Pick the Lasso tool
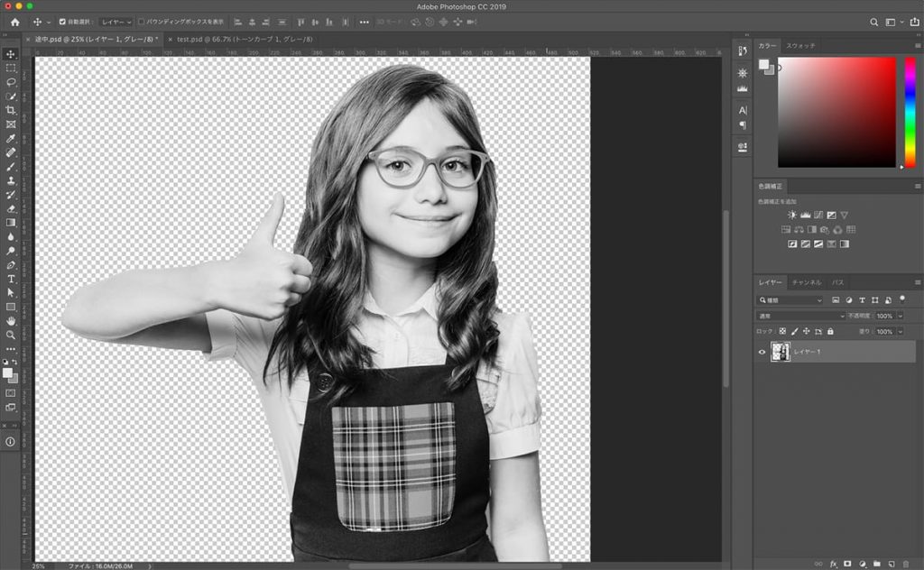The height and width of the screenshot is (570, 924). point(11,82)
